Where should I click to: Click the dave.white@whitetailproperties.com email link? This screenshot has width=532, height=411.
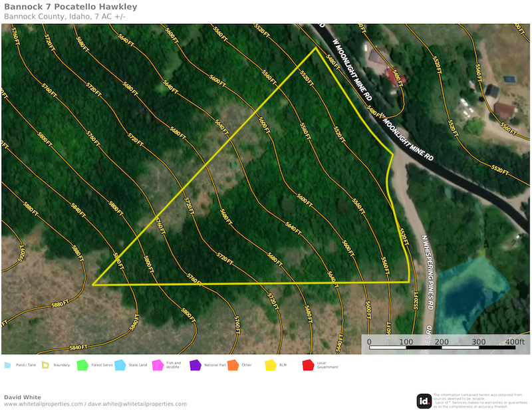coord(138,404)
